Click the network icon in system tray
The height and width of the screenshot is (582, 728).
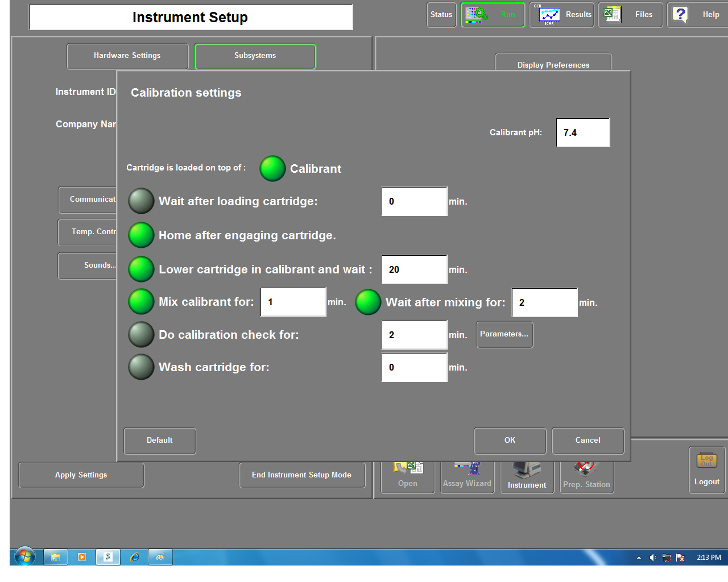pyautogui.click(x=667, y=558)
